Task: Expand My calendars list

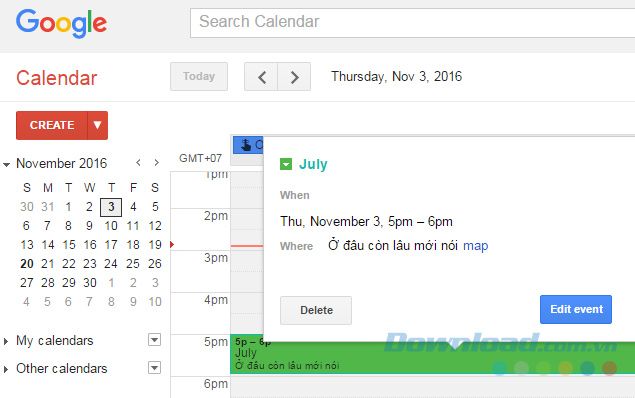Action: click(6, 341)
